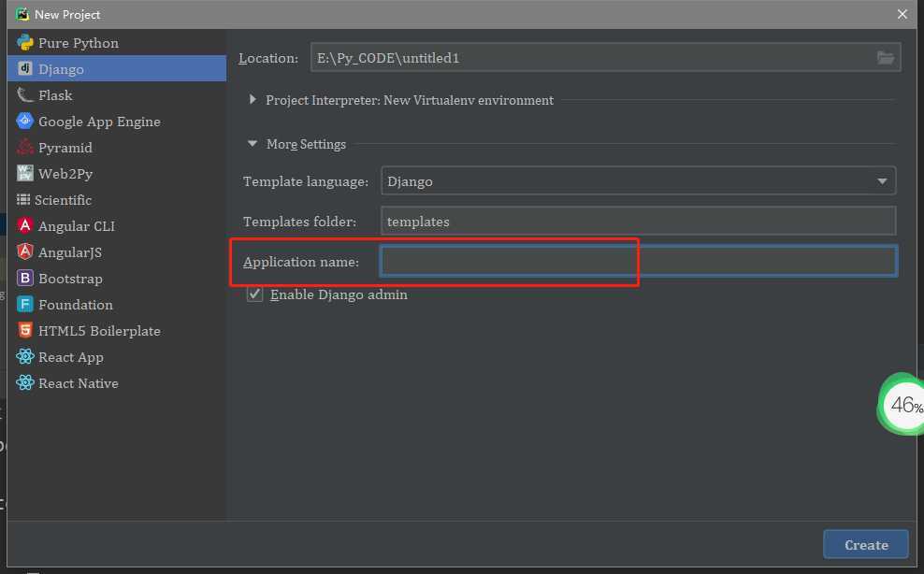Click the HTML5 Boilerplate icon
The image size is (924, 574).
coord(24,330)
